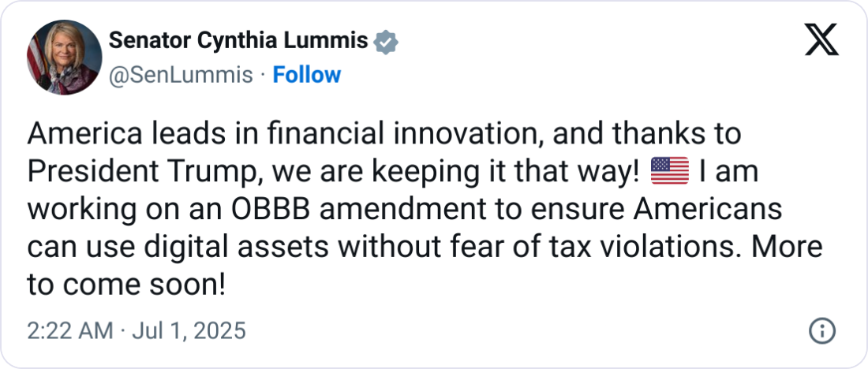Click the American flag emoji
Image resolution: width=868 pixels, height=369 pixels.
pyautogui.click(x=670, y=171)
